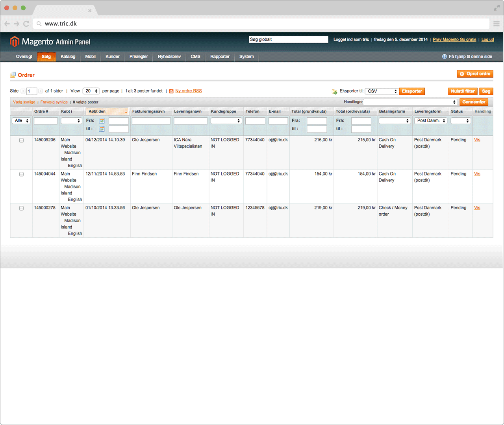Open the 'Fra' date calendar picker

[x=102, y=121]
